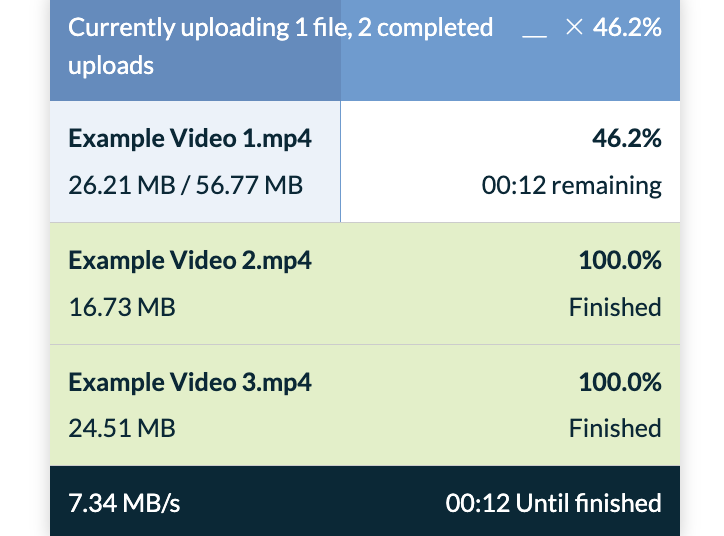Viewport: 724px width, 536px height.
Task: Click the 16.73 MB file size
Action: tap(122, 307)
